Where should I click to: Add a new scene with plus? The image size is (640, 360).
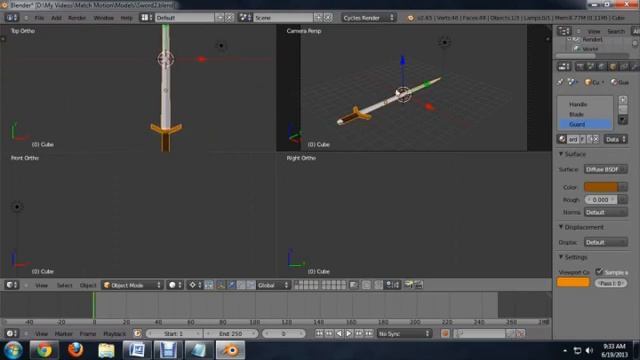pos(318,18)
